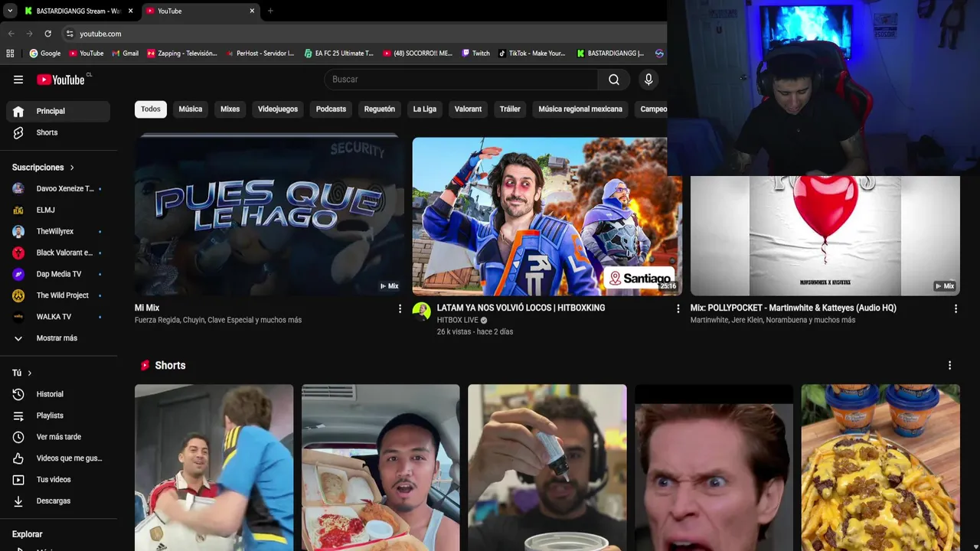
Task: Open the YouTube hamburger guide menu
Action: point(18,80)
